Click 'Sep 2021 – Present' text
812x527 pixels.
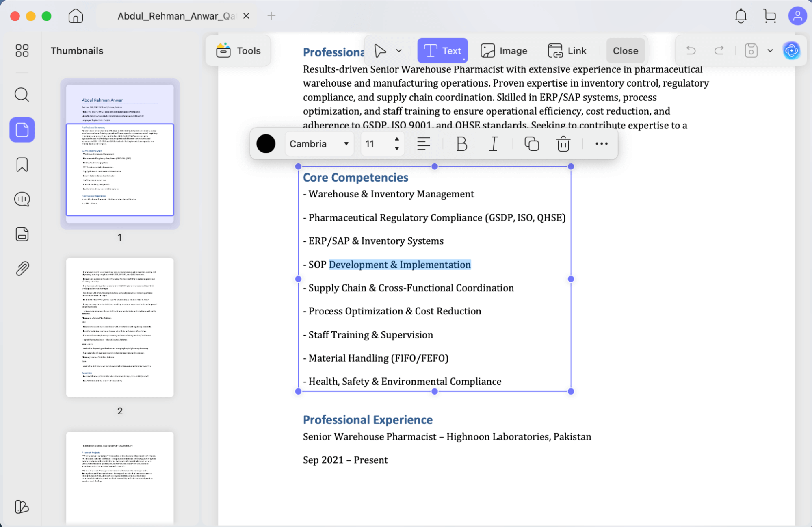(x=345, y=460)
